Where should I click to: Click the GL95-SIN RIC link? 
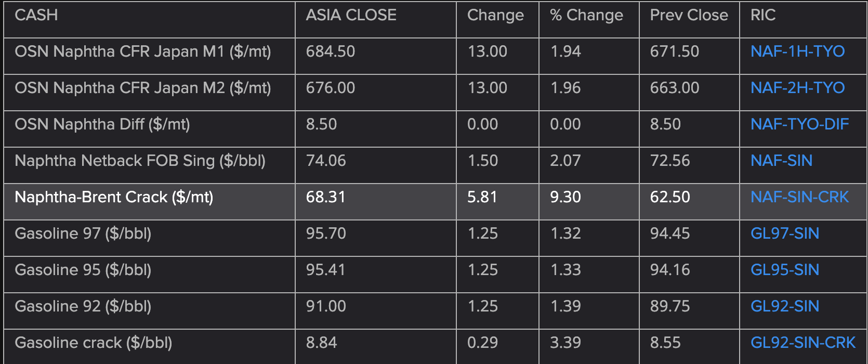click(x=784, y=270)
